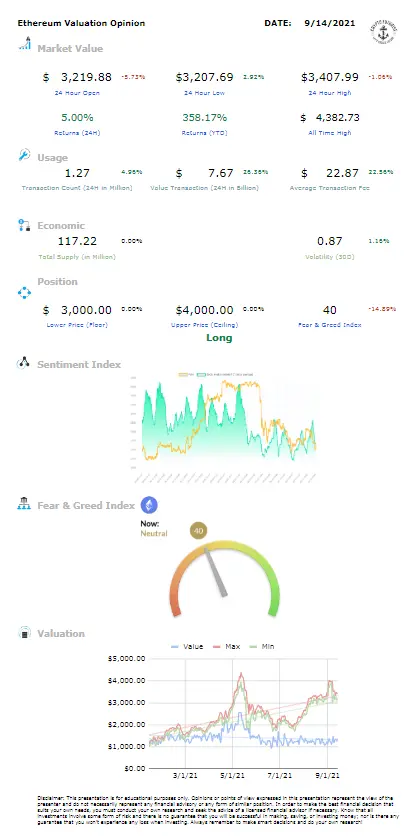Click the 5.00% returns value
The width and height of the screenshot is (420, 840).
[77, 117]
